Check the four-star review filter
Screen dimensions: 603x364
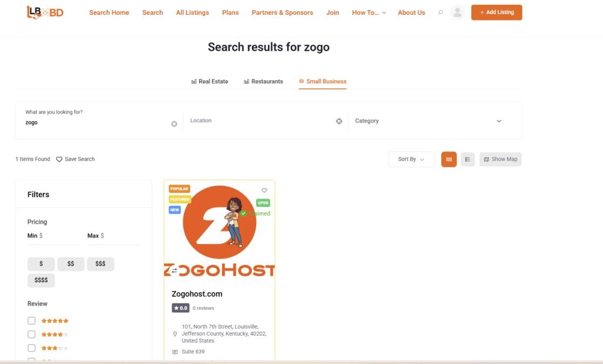[32, 335]
